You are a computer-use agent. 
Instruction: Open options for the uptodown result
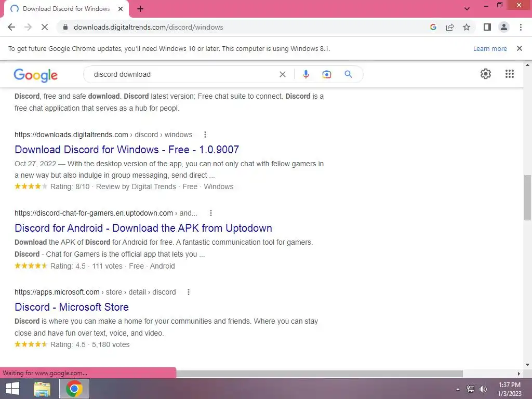pyautogui.click(x=211, y=213)
